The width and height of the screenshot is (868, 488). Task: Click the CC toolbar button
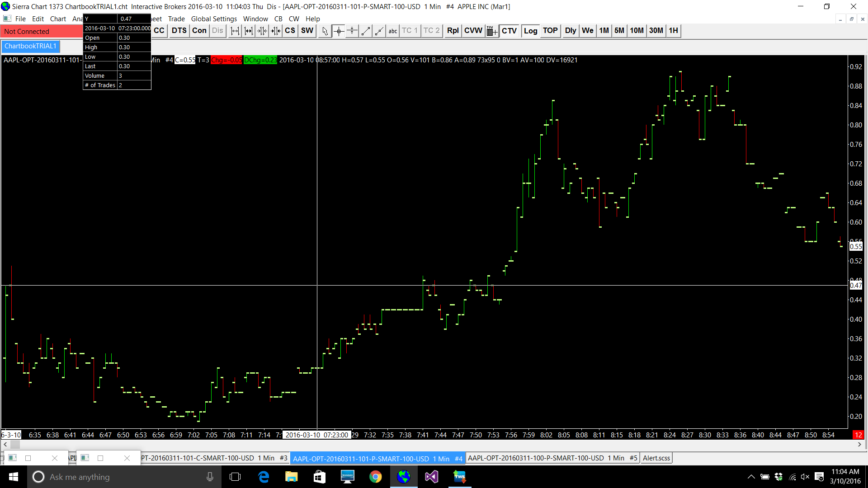pyautogui.click(x=159, y=31)
